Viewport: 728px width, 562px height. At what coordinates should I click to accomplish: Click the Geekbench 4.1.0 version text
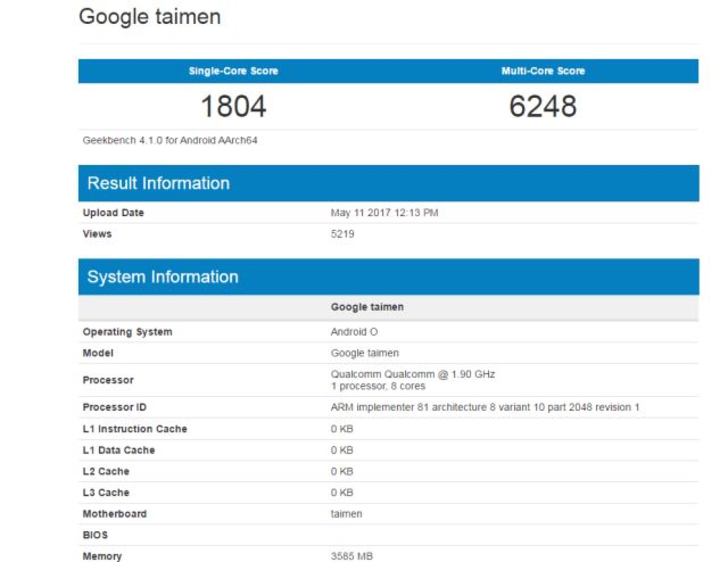tap(170, 140)
